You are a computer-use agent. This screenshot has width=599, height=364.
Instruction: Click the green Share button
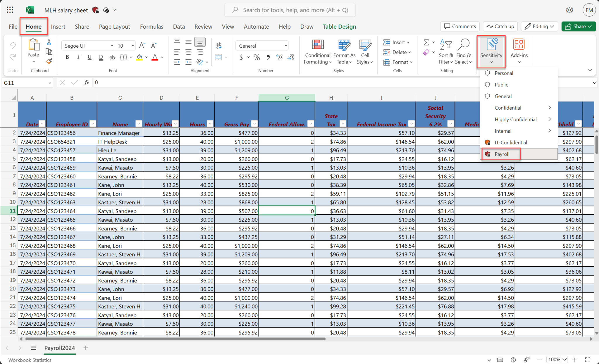[578, 26]
